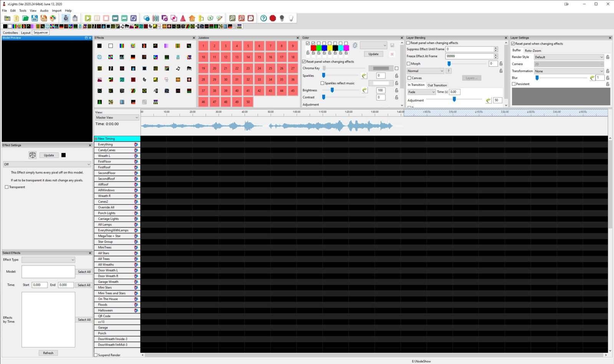The height and width of the screenshot is (364, 614).
Task: Open the Master View dropdown
Action: pyautogui.click(x=117, y=117)
